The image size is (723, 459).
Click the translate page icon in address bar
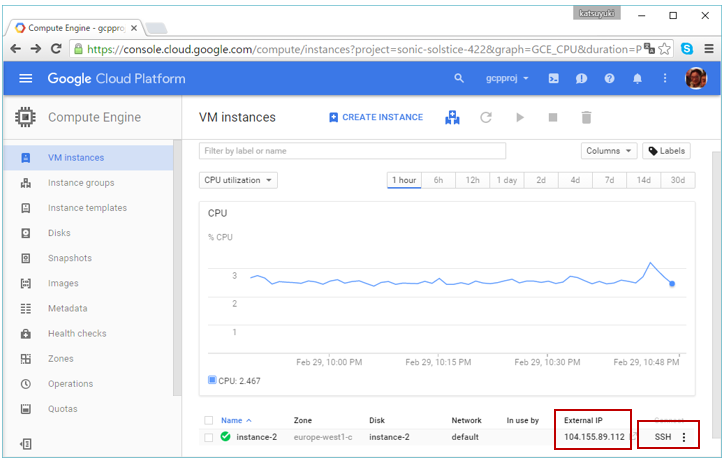point(649,48)
